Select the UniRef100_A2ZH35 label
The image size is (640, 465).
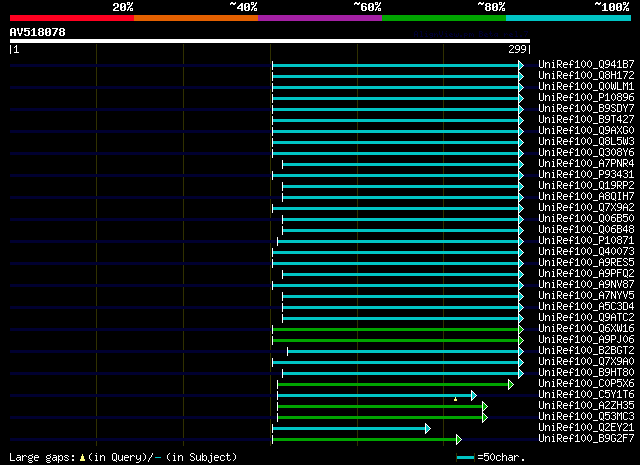(586, 406)
